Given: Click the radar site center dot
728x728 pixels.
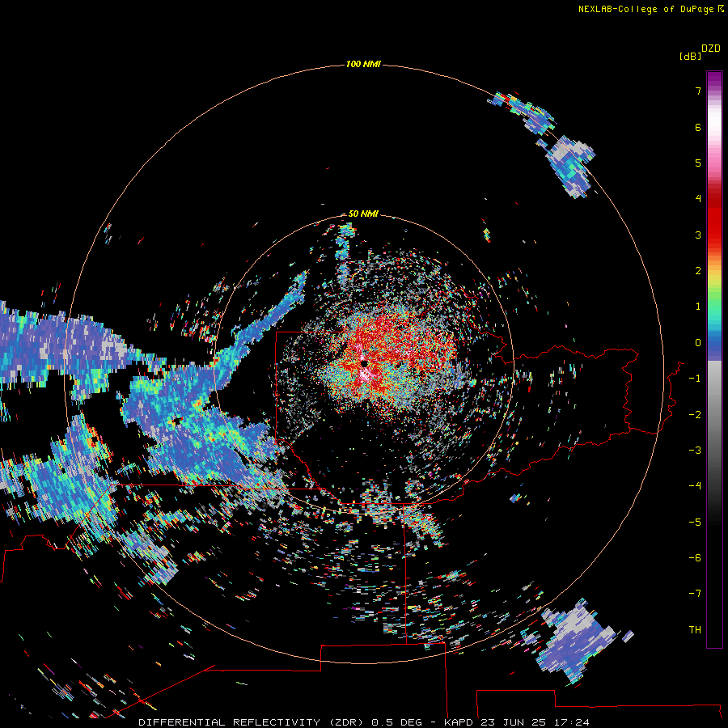Looking at the screenshot, I should [364, 363].
